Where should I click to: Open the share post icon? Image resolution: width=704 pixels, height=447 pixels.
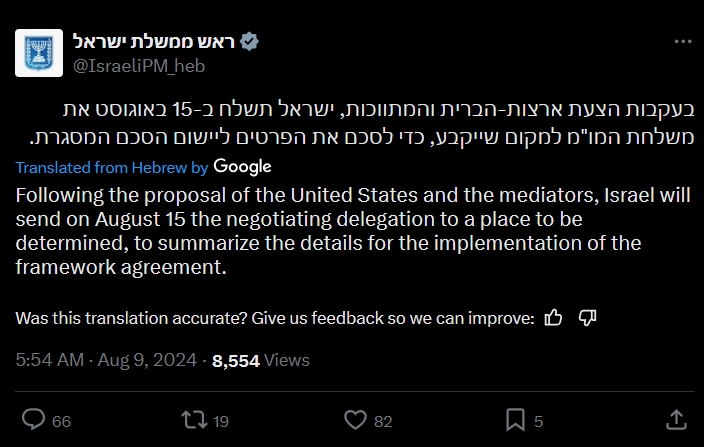click(675, 419)
